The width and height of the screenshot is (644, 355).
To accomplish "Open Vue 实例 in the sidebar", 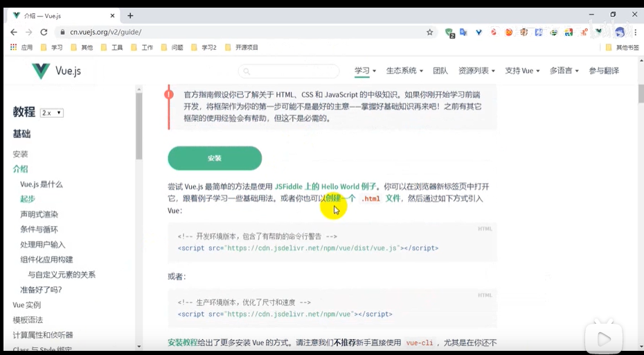I will (x=27, y=305).
